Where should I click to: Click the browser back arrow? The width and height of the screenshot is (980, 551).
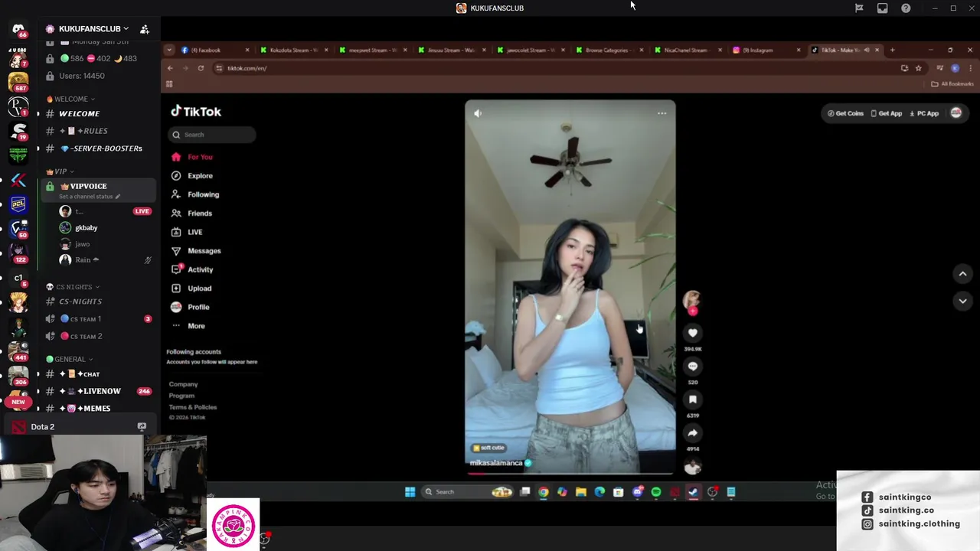170,68
